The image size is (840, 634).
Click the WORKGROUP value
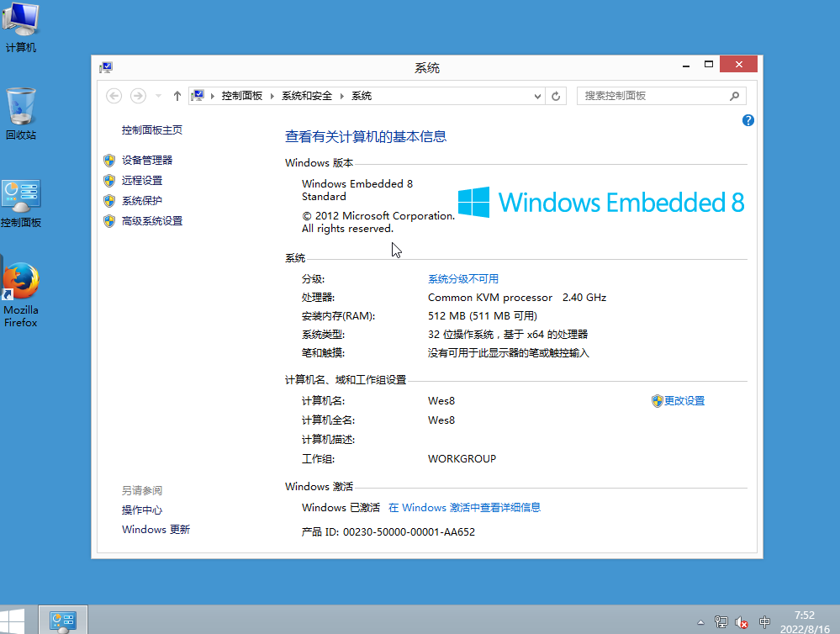click(462, 459)
